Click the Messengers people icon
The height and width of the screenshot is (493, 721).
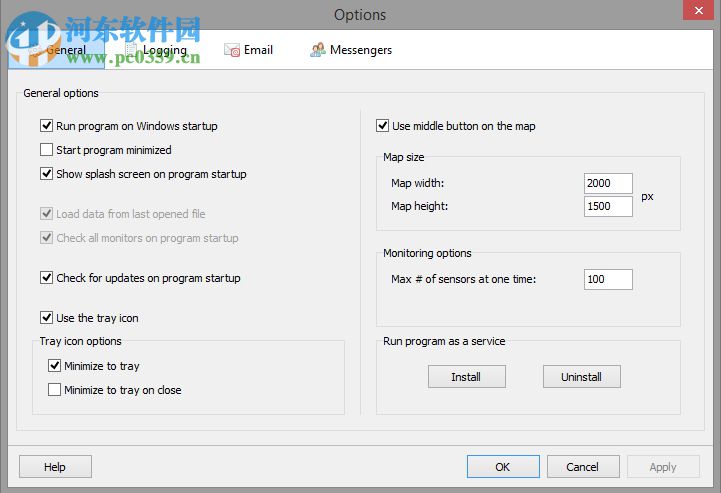pos(317,50)
